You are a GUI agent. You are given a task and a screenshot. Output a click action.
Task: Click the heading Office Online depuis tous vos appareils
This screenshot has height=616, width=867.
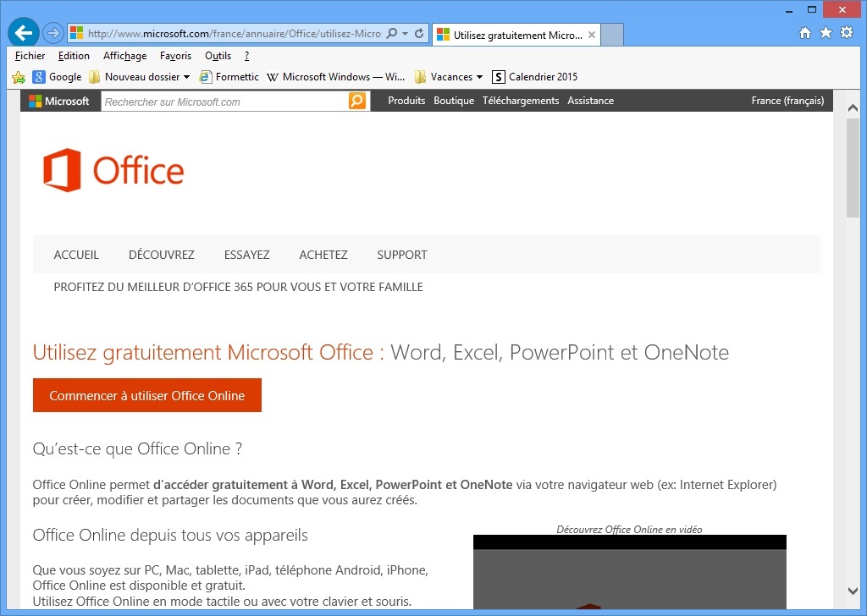click(x=170, y=535)
